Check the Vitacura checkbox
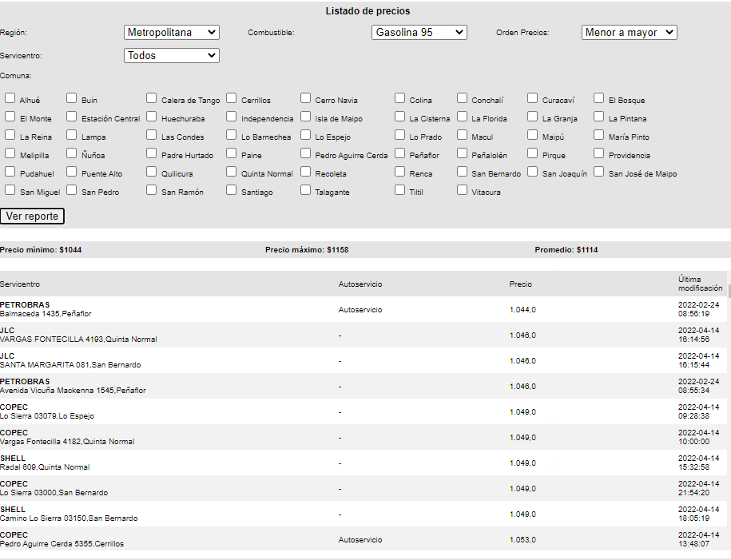 pos(463,190)
